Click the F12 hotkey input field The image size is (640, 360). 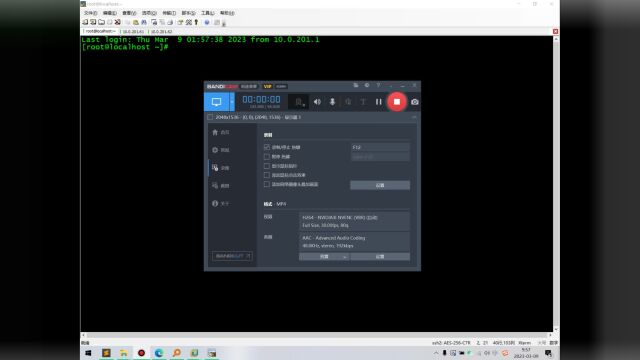click(x=380, y=147)
